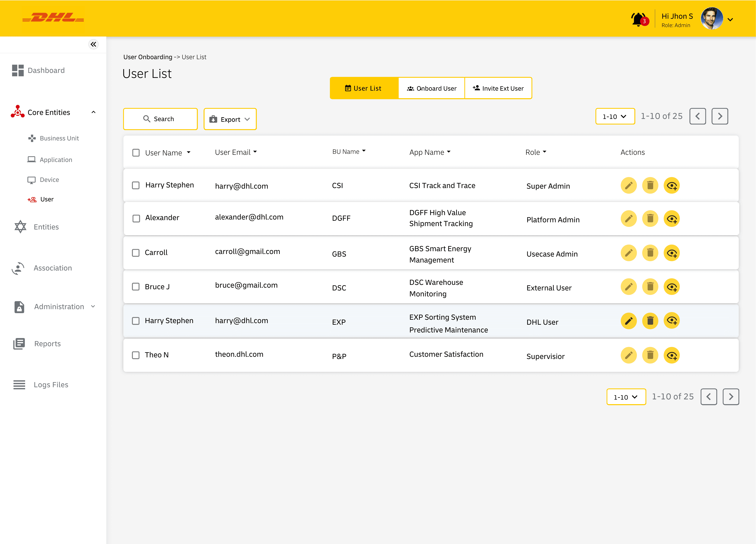
Task: Click the Super Admin role cell
Action: 548,186
